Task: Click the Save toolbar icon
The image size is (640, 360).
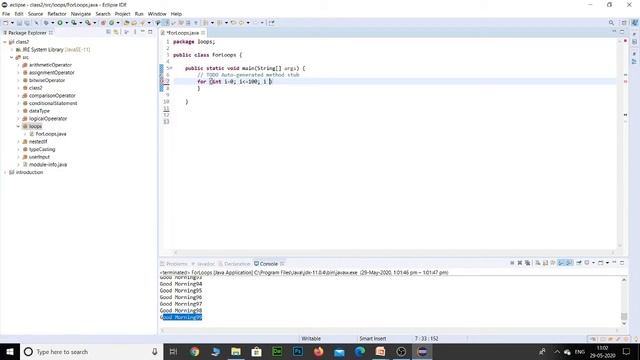Action: click(19, 23)
